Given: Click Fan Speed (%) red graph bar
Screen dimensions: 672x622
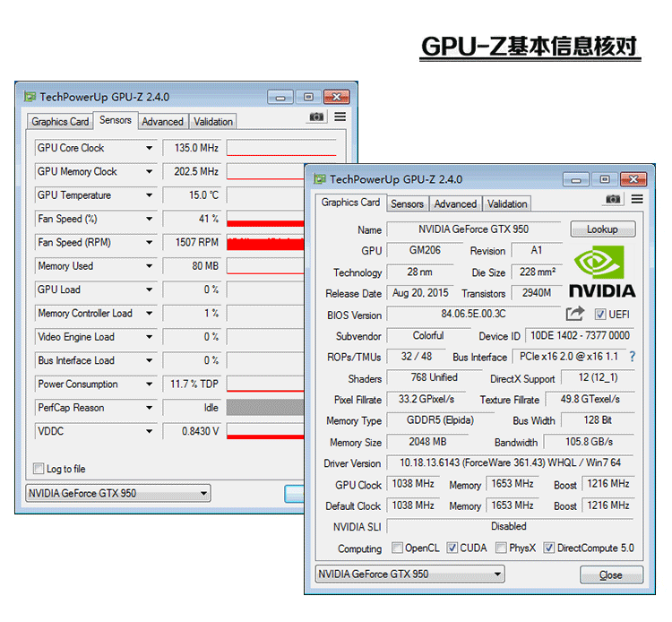Looking at the screenshot, I should pyautogui.click(x=265, y=219).
